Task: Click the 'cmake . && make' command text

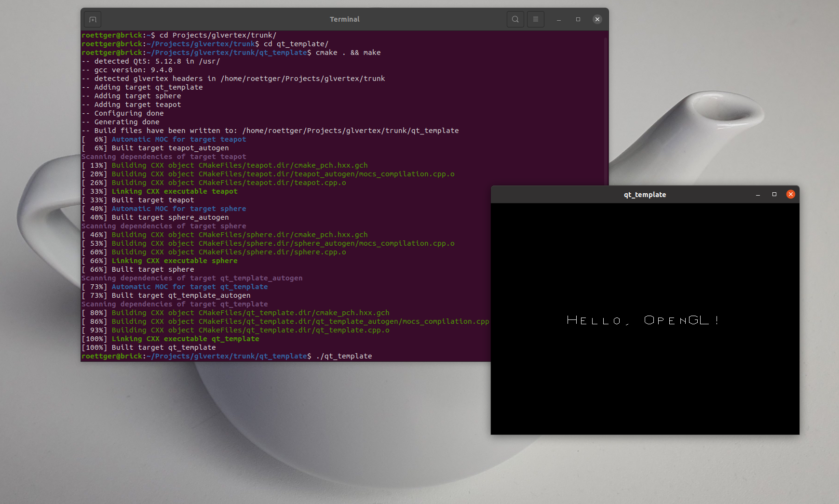Action: (348, 53)
